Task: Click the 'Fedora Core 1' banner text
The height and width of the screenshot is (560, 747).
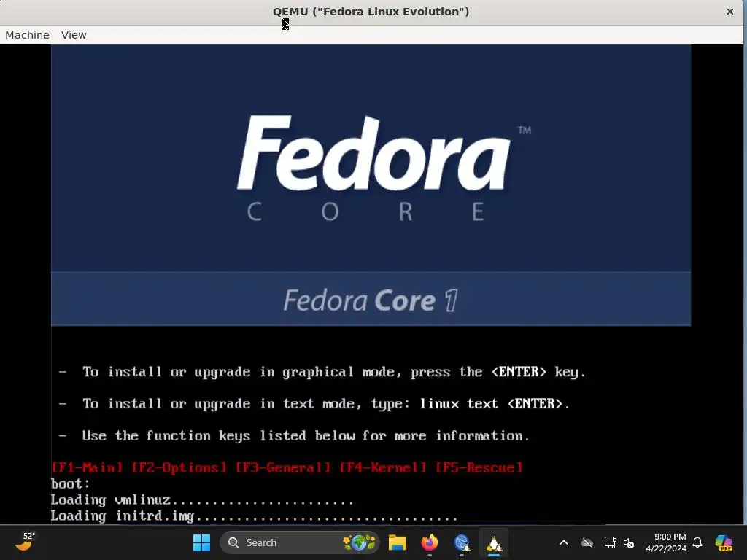Action: (x=371, y=300)
